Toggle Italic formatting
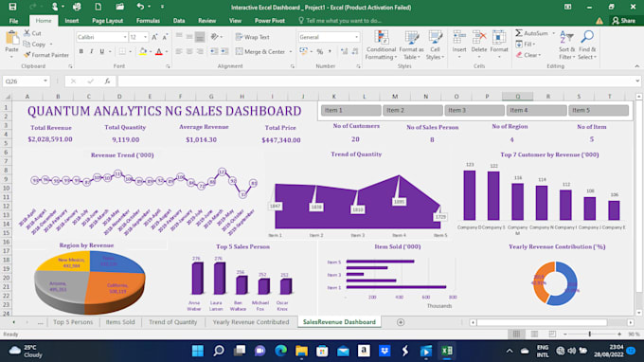This screenshot has width=644, height=362. [91, 51]
